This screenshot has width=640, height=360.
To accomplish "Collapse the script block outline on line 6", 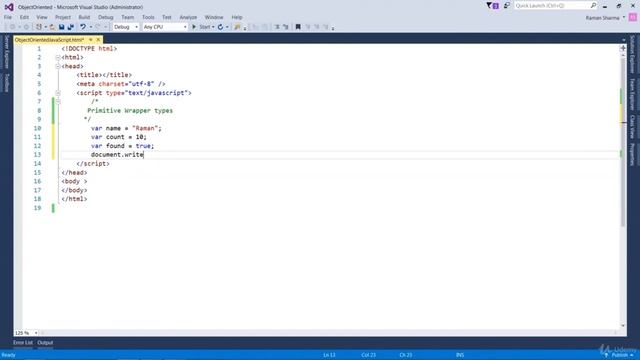I will (58, 93).
